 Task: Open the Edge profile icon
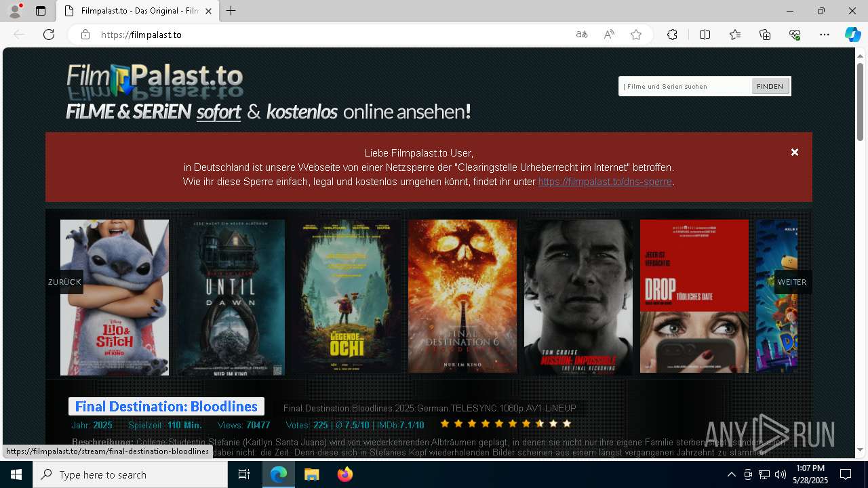tap(15, 11)
